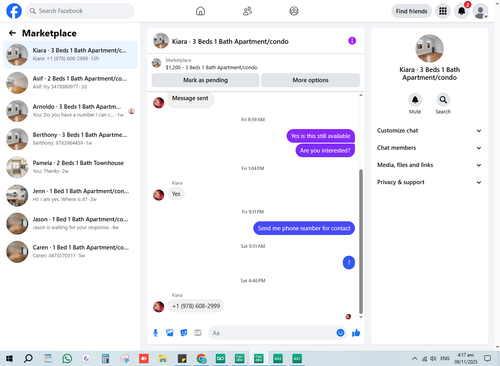Open Kiara 3 Beds conversation in list

(x=70, y=55)
